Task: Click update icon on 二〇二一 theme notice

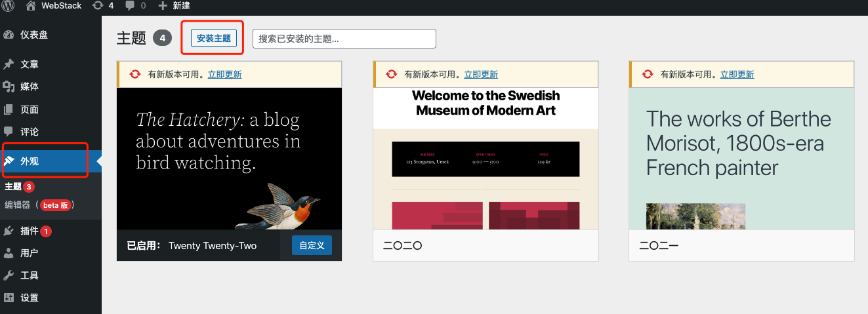Action: pyautogui.click(x=648, y=74)
